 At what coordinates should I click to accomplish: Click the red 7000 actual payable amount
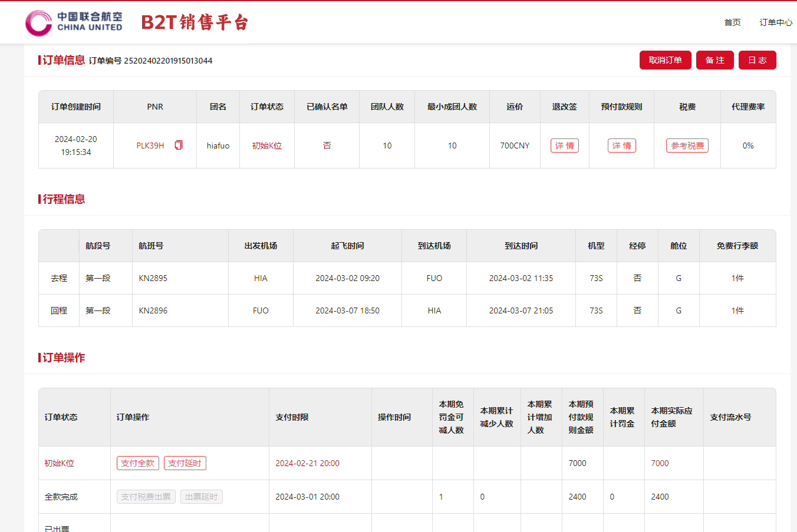tap(660, 463)
